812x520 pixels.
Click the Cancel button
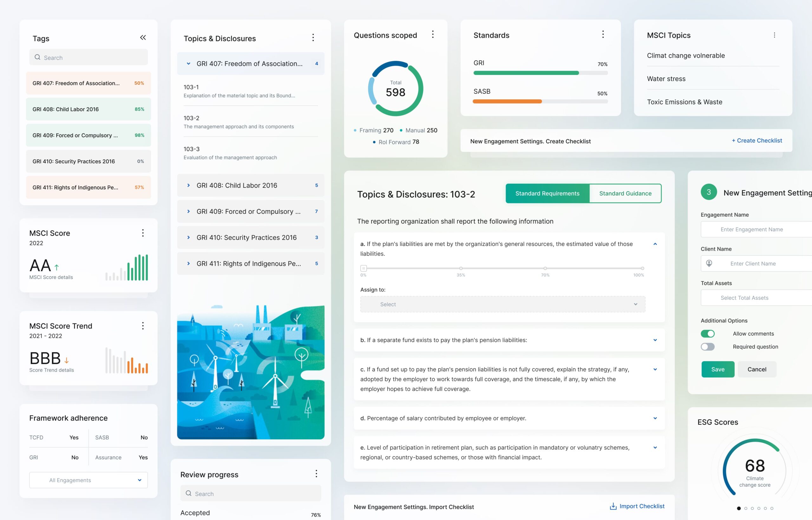(757, 369)
